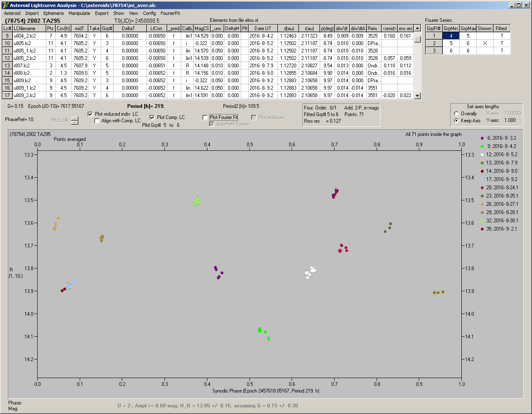The width and height of the screenshot is (532, 414).
Task: Open the Ephemeris menu
Action: 54,13
